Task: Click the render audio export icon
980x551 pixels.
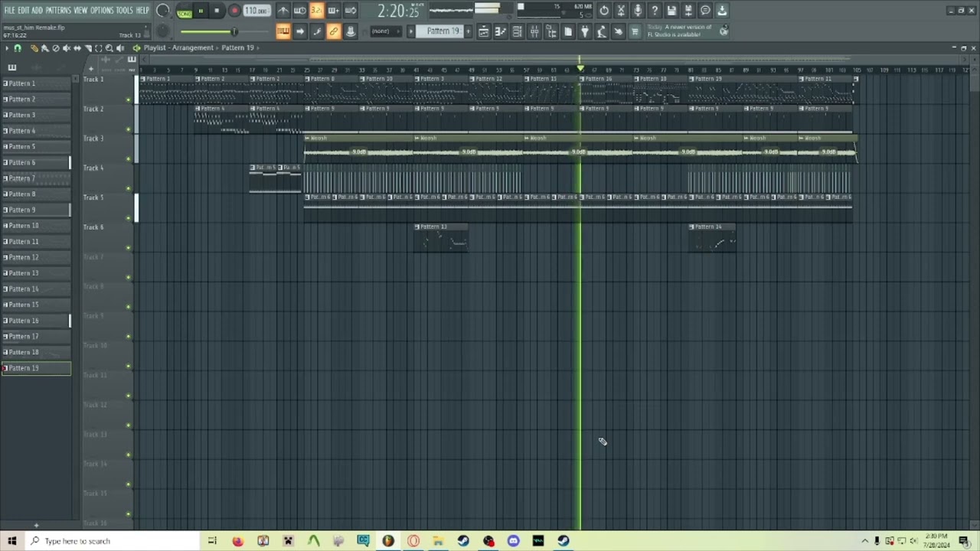Action: (x=688, y=11)
